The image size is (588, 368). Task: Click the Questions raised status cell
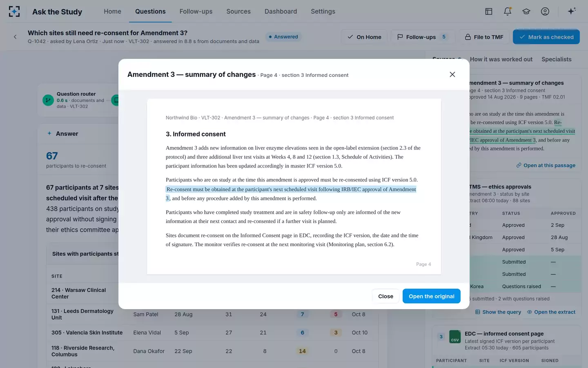521,286
